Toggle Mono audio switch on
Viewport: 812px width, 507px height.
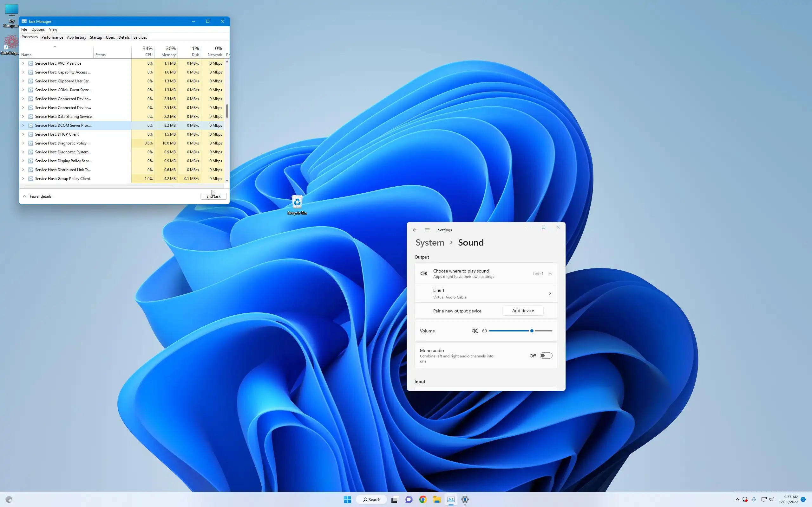point(546,356)
